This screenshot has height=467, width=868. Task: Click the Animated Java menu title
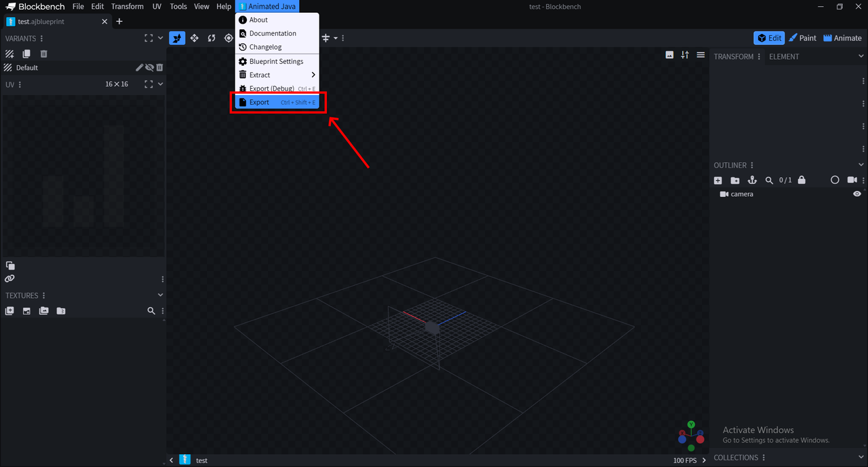pyautogui.click(x=267, y=6)
